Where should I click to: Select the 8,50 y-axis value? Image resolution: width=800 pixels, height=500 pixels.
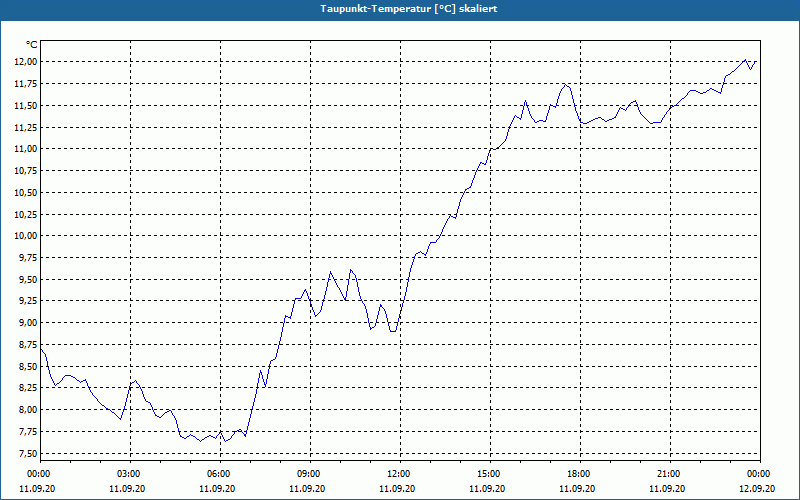[27, 367]
